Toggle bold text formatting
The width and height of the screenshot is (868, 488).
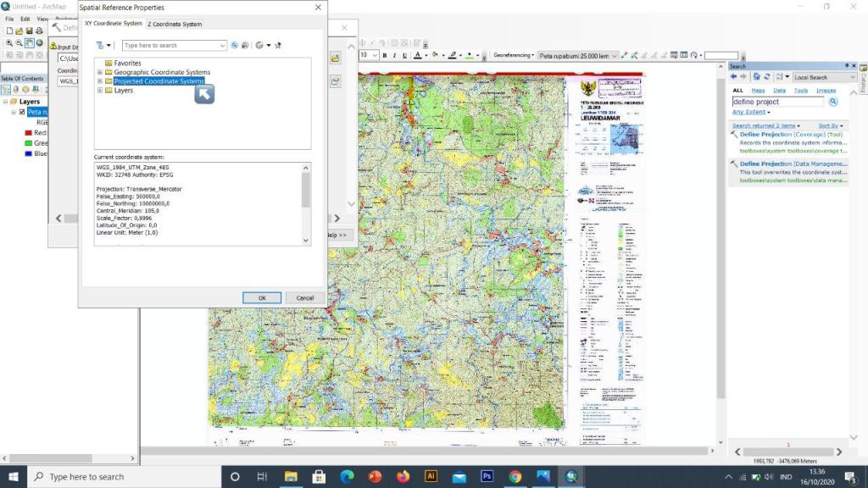385,55
